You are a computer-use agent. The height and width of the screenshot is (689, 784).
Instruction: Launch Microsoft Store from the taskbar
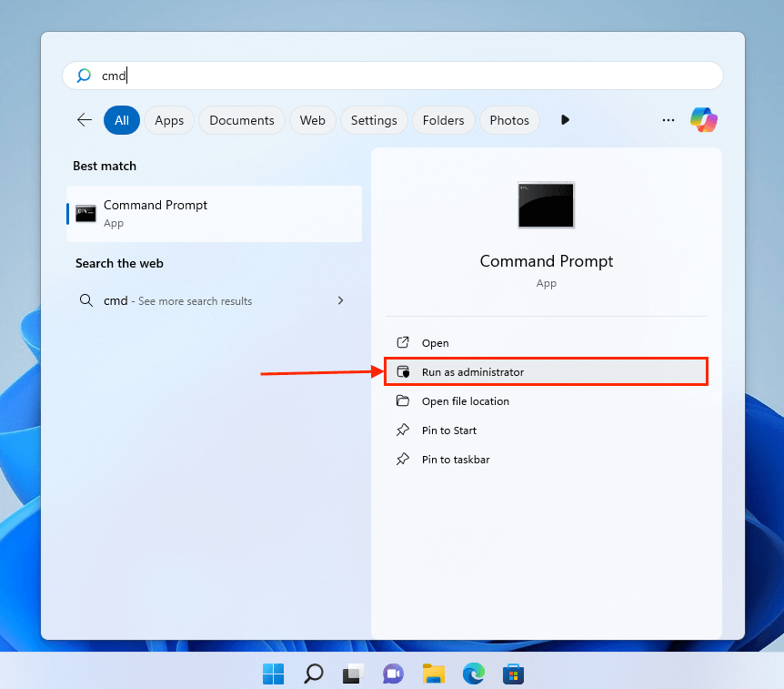coord(513,674)
